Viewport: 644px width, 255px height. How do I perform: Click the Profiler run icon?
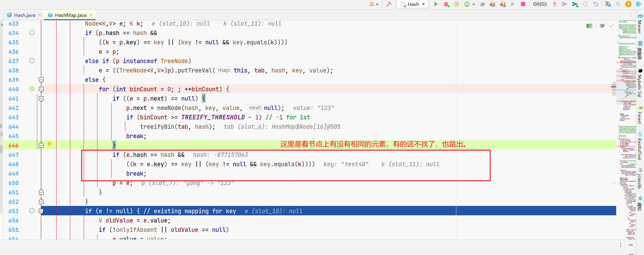[x=467, y=4]
